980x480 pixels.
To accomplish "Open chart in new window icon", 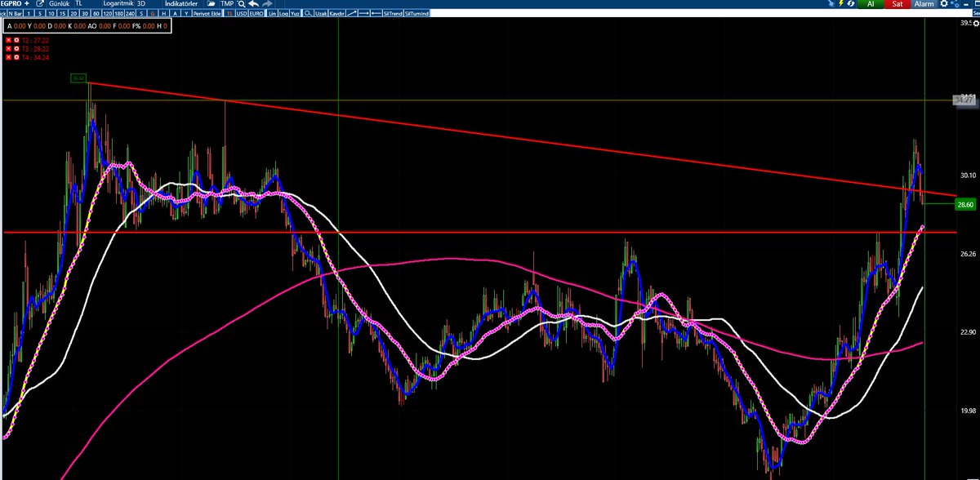I will click(x=40, y=4).
